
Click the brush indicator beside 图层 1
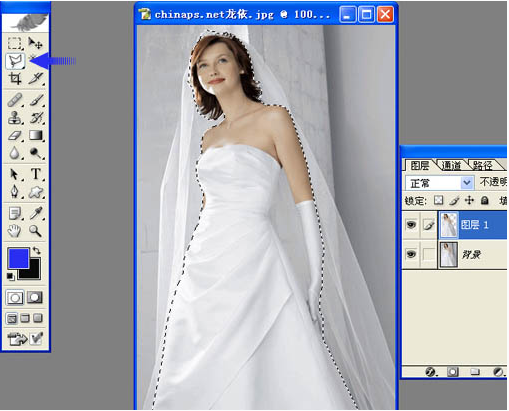pos(428,225)
